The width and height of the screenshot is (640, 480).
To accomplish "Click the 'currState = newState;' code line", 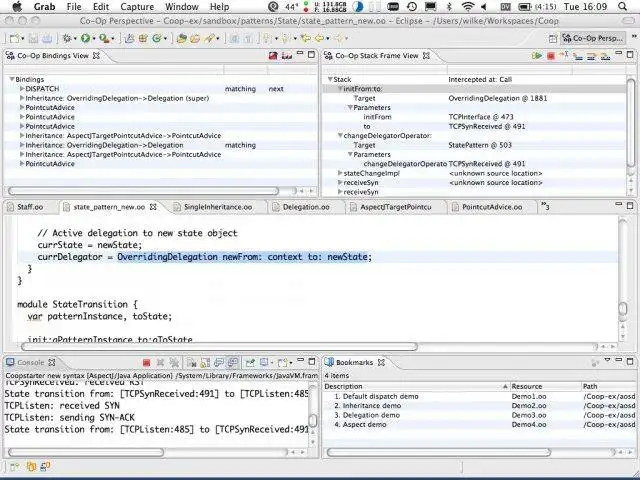I will coord(90,245).
